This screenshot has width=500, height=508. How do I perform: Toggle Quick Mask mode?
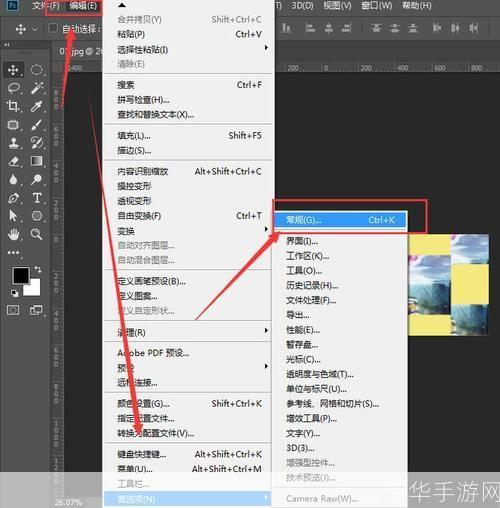pyautogui.click(x=13, y=310)
